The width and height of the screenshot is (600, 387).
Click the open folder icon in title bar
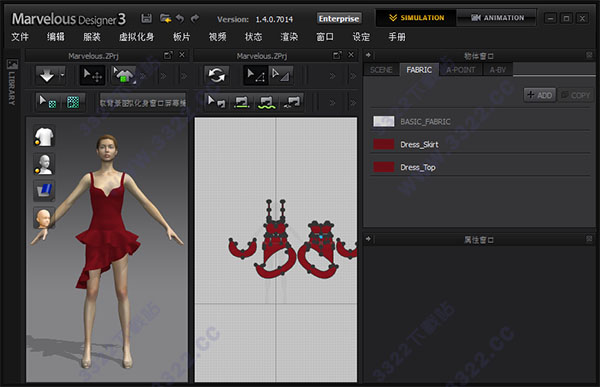(x=165, y=18)
